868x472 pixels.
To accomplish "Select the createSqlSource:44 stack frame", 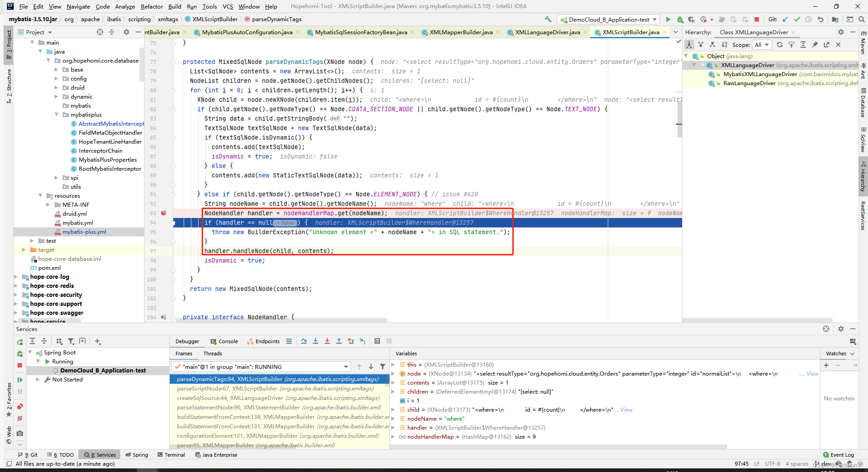I will pos(278,398).
